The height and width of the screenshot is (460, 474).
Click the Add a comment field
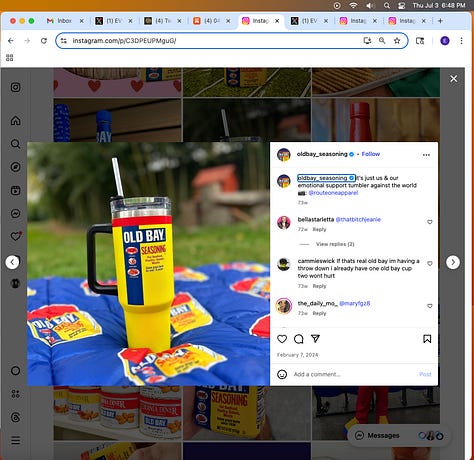(x=353, y=374)
